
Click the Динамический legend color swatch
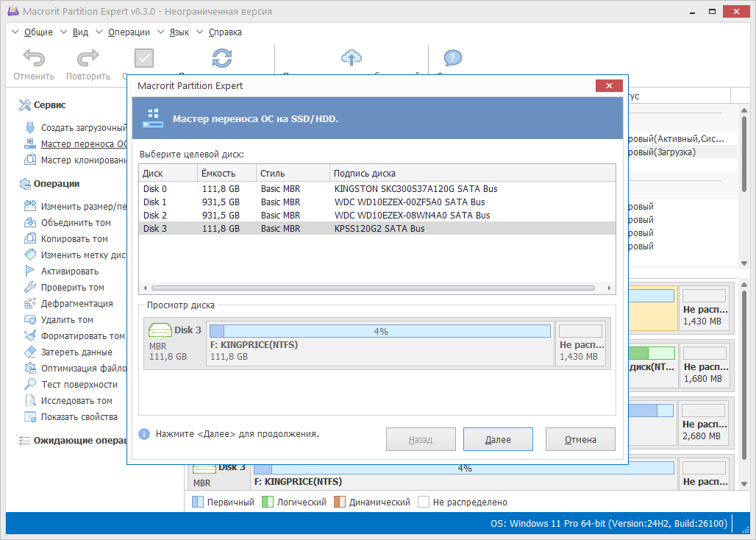pos(340,502)
